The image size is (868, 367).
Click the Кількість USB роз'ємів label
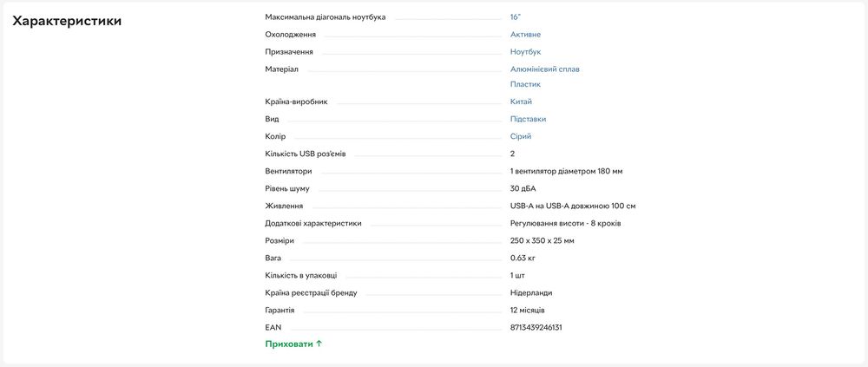point(306,154)
